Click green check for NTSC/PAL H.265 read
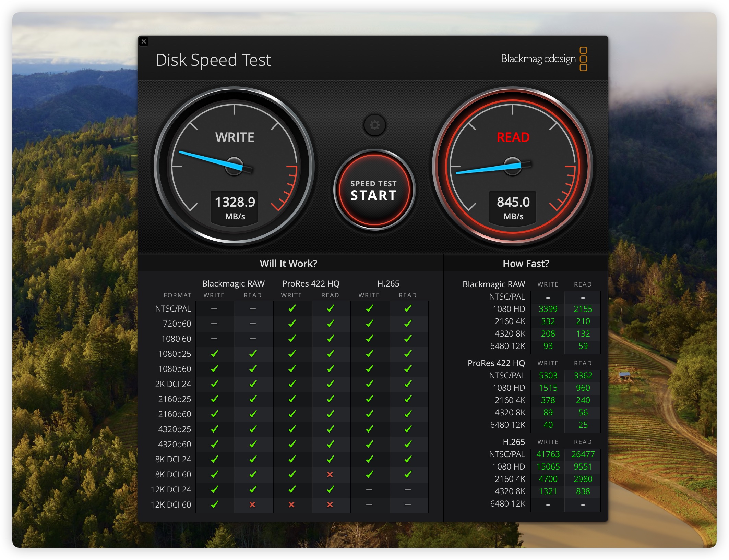 [408, 308]
